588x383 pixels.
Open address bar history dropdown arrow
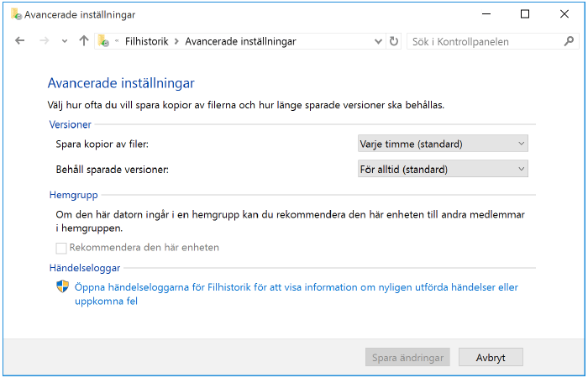tap(377, 41)
